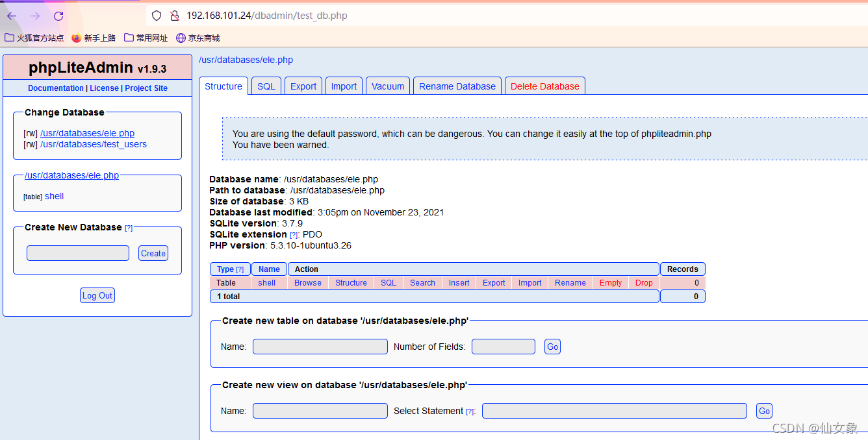Viewport: 868px width, 440px height.
Task: Click the 'Size of database: 3 KB' text
Action: point(259,201)
